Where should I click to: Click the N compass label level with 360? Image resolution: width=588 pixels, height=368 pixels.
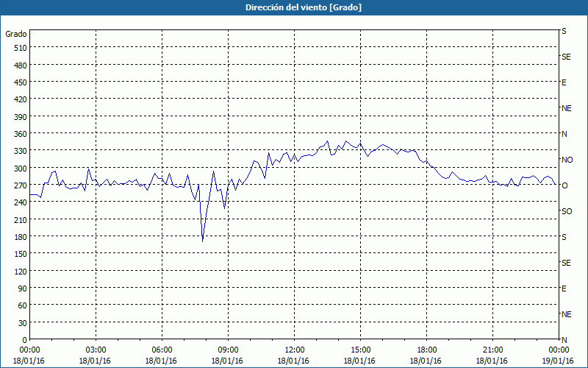tap(564, 134)
